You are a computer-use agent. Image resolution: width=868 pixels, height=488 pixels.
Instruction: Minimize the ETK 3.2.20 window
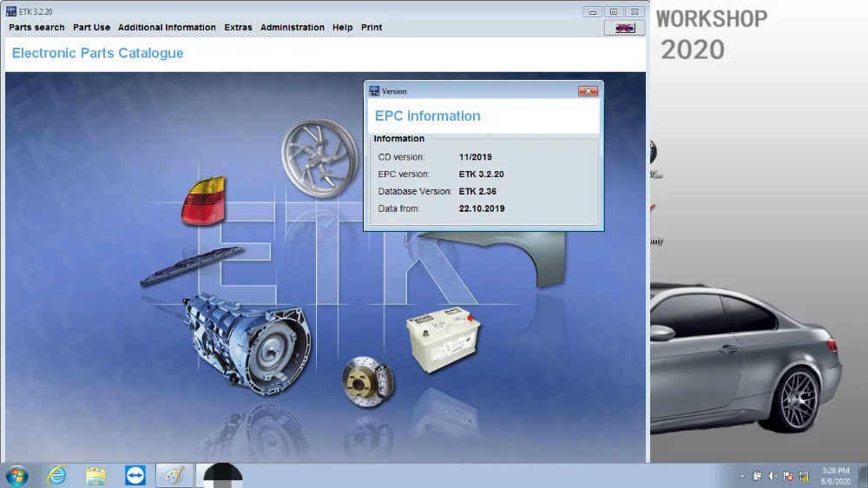(592, 11)
